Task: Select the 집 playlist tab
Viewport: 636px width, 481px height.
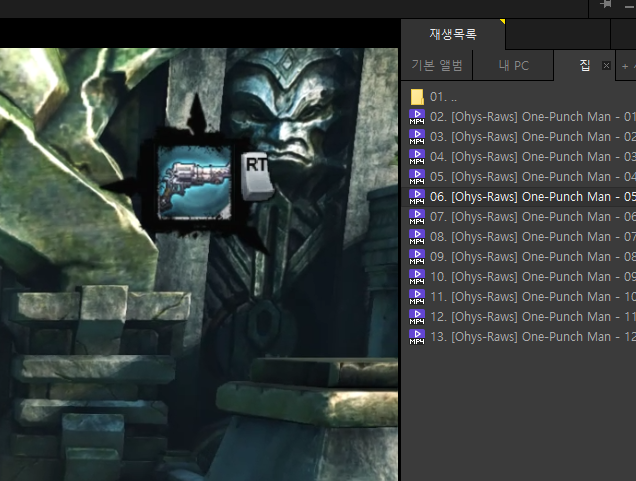Action: click(x=584, y=66)
